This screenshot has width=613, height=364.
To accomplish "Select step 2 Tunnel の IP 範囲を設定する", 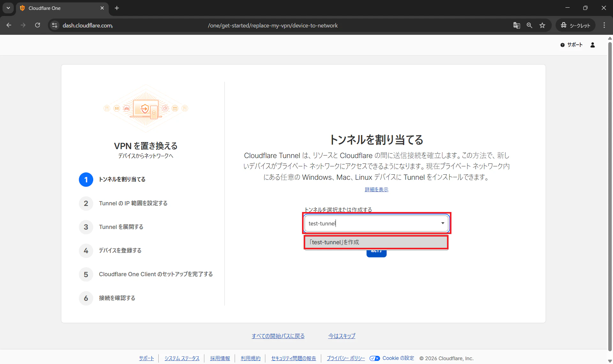I will click(x=123, y=203).
